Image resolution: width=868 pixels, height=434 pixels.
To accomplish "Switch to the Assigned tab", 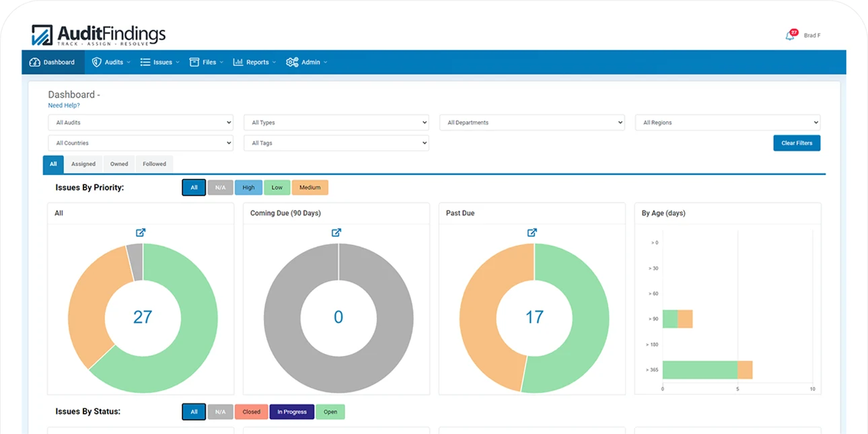I will point(83,164).
